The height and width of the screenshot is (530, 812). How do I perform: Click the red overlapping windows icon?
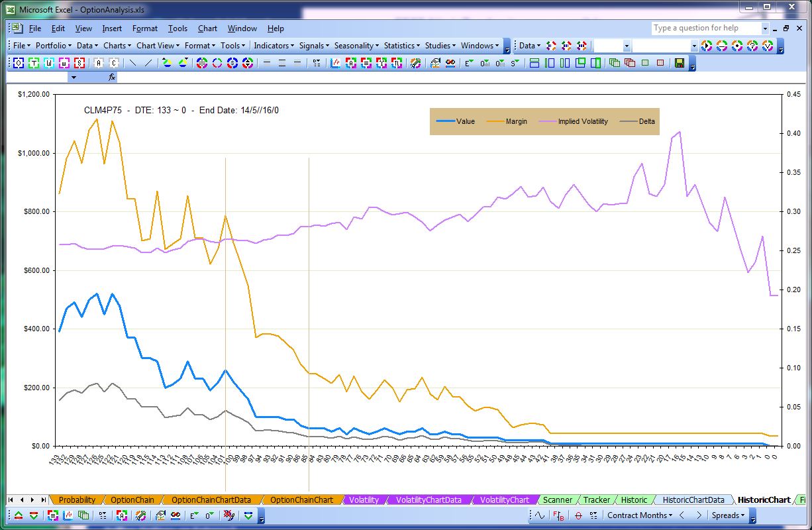point(629,63)
